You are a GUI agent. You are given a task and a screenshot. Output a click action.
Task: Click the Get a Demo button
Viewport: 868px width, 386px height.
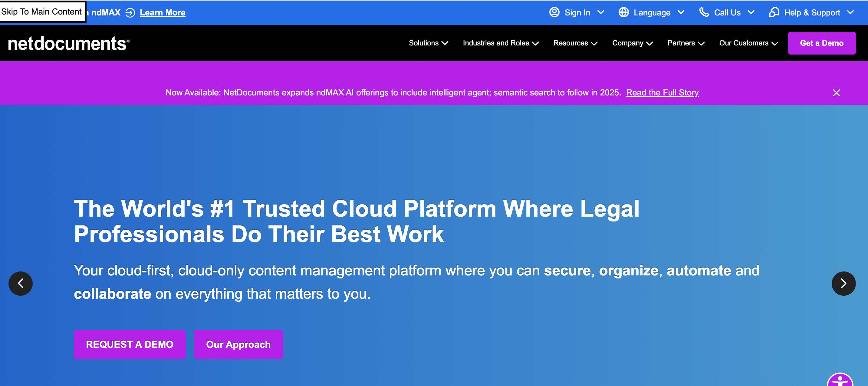coord(821,43)
